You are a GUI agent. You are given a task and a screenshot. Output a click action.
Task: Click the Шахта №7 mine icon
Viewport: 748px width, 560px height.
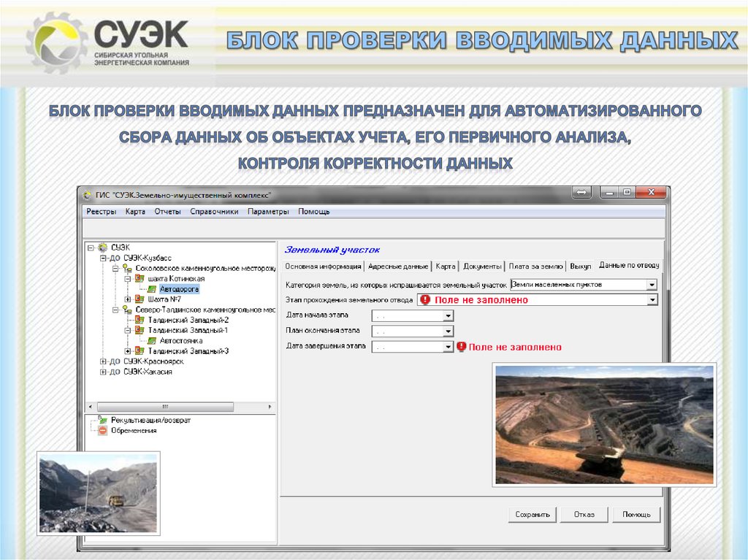click(140, 299)
